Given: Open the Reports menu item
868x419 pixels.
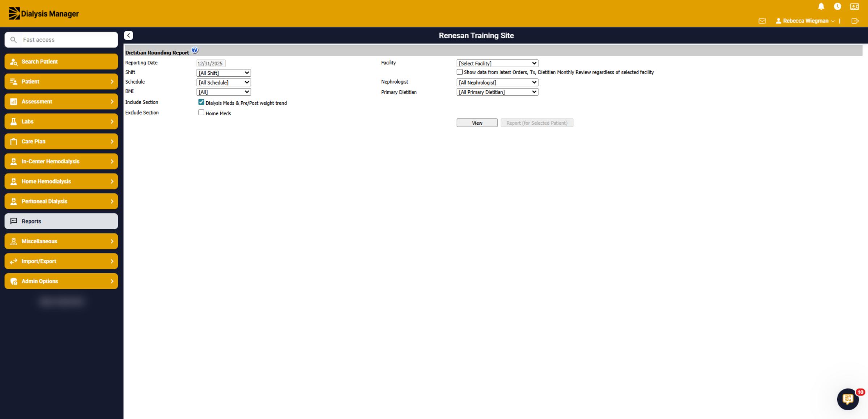Looking at the screenshot, I should (61, 221).
